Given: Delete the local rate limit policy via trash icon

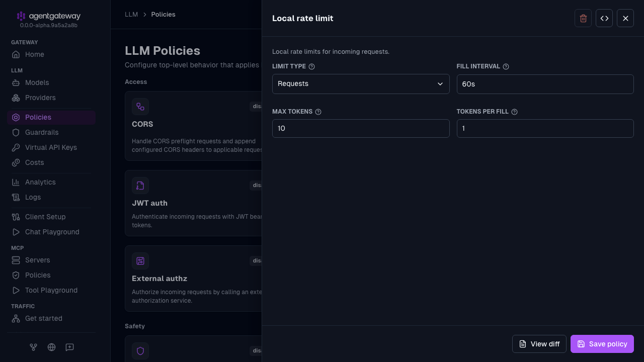Looking at the screenshot, I should [583, 18].
